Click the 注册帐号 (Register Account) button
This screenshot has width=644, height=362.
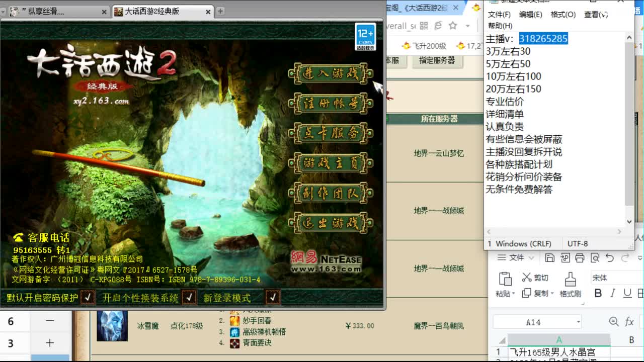[x=331, y=104]
